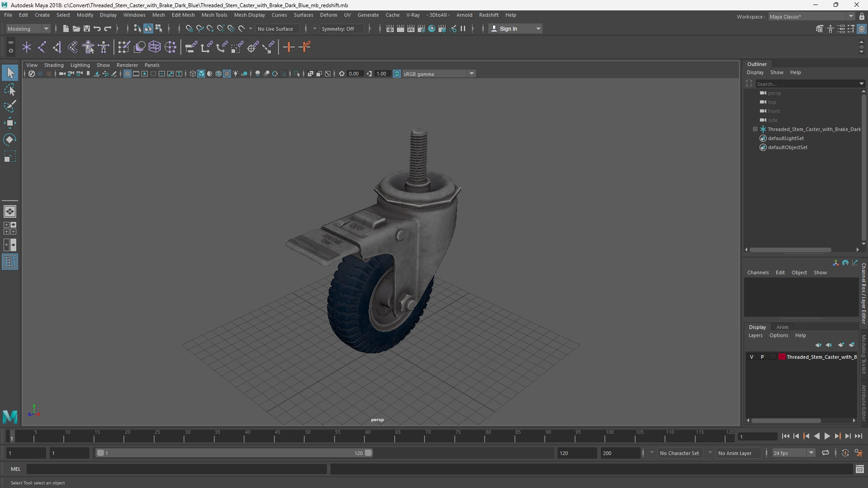The width and height of the screenshot is (868, 488).
Task: Open the Modeling menu set dropdown
Action: click(28, 28)
